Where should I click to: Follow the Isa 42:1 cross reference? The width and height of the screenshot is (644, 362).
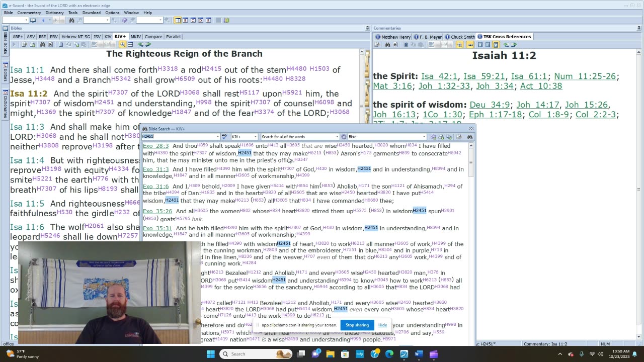point(439,76)
